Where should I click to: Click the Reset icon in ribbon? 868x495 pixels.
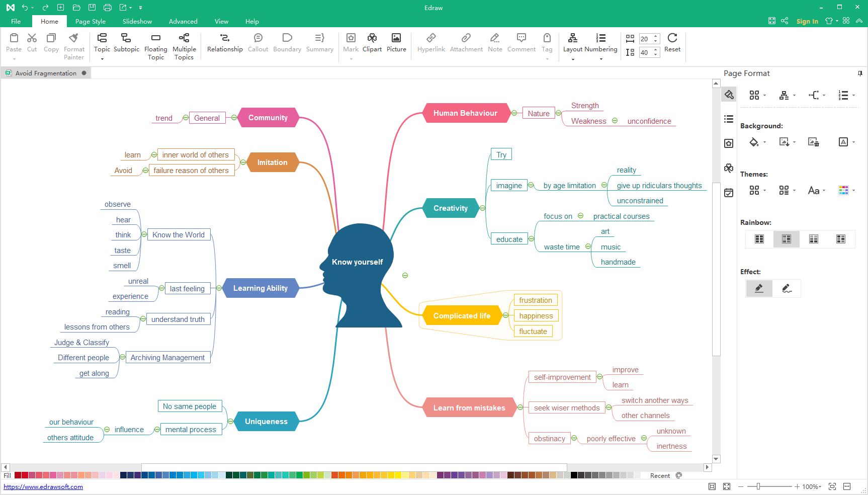[672, 38]
